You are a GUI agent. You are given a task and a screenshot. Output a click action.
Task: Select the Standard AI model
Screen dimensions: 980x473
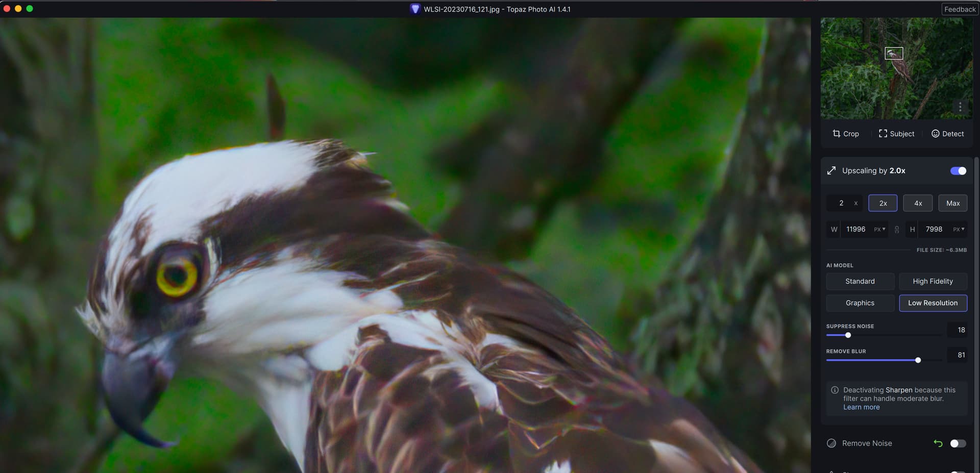coord(860,281)
